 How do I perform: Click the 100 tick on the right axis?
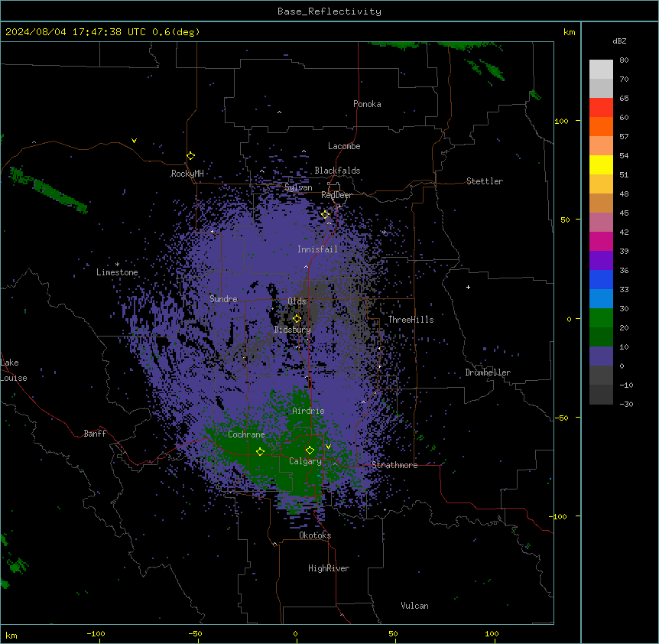[x=561, y=121]
